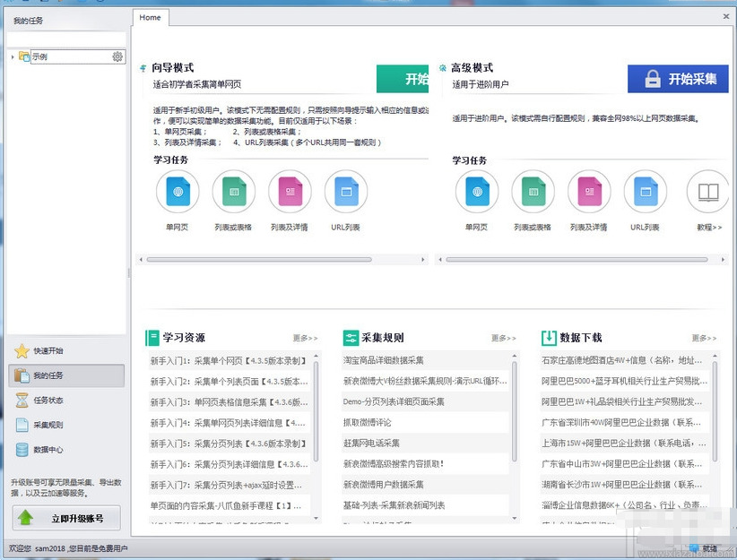
Task: Click the 单网页 icon under 高级模式
Action: [x=477, y=192]
